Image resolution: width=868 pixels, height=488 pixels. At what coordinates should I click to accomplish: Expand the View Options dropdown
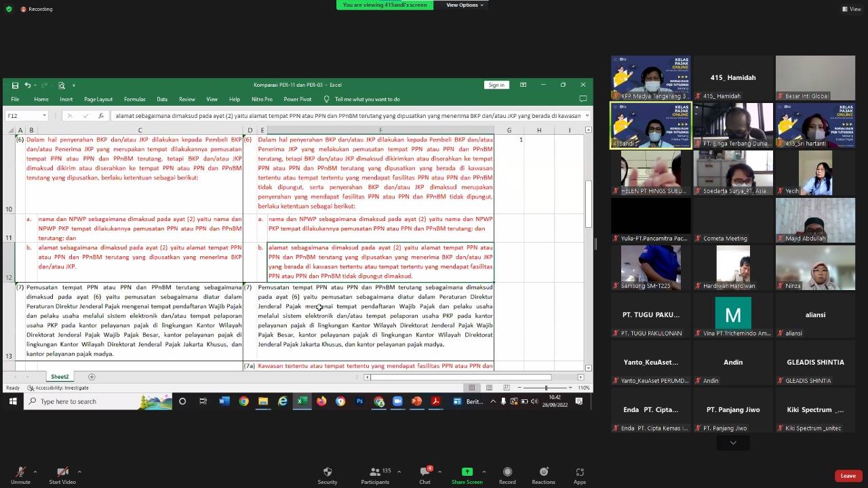click(x=465, y=5)
